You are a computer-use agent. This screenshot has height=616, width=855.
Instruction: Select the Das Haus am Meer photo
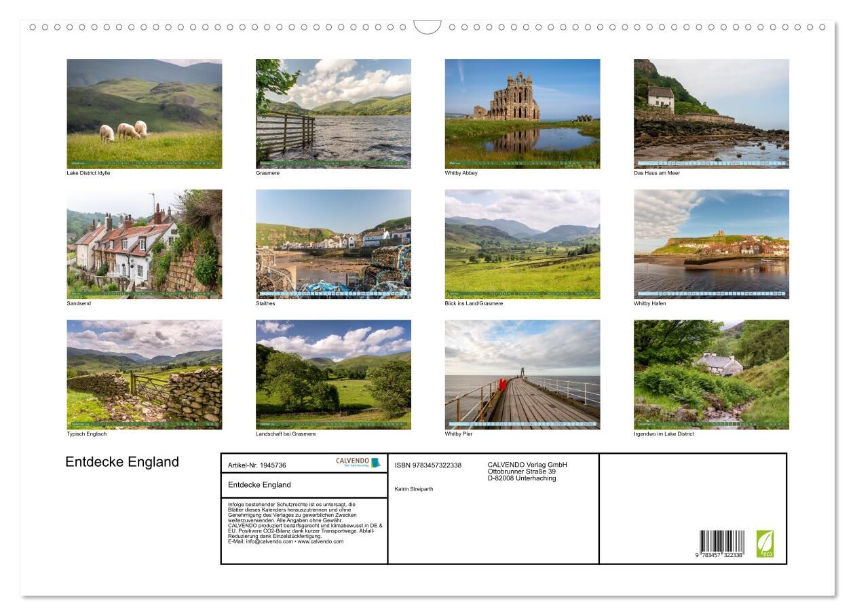(x=711, y=113)
